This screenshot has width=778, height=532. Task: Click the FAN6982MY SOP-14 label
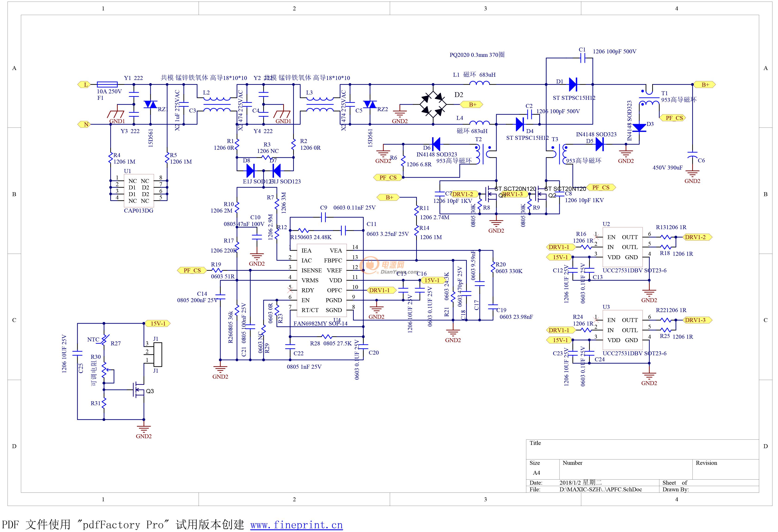click(320, 323)
